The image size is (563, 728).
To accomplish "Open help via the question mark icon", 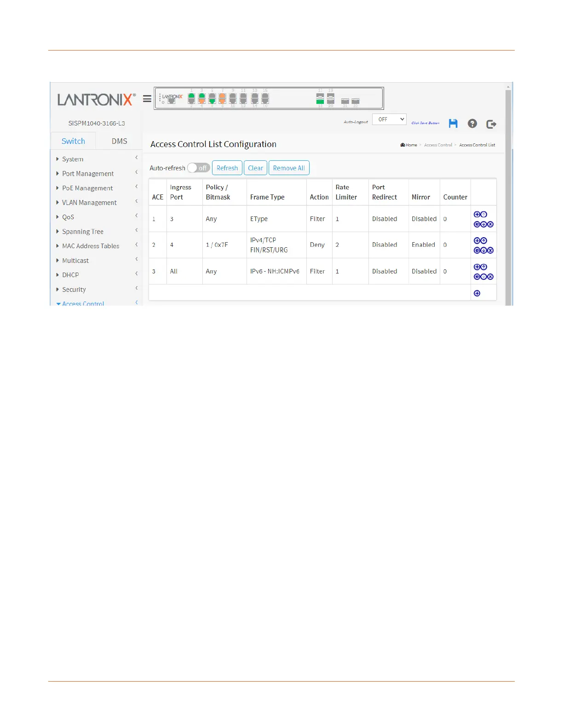I will pos(472,123).
